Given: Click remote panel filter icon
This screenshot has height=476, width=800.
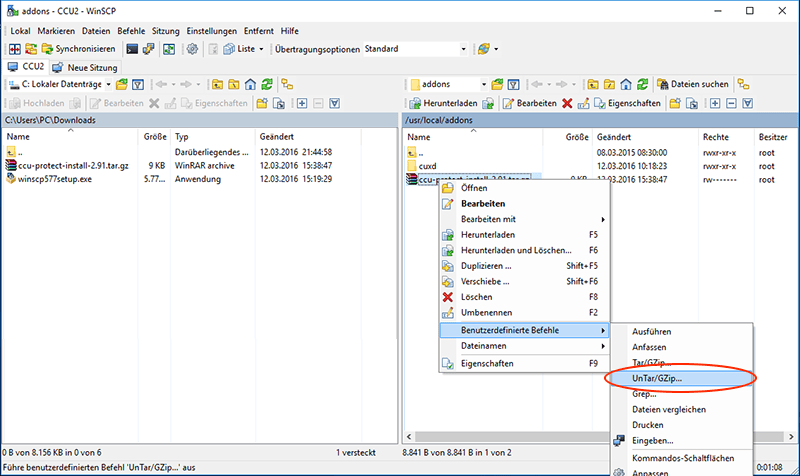Looking at the screenshot, I should point(513,84).
